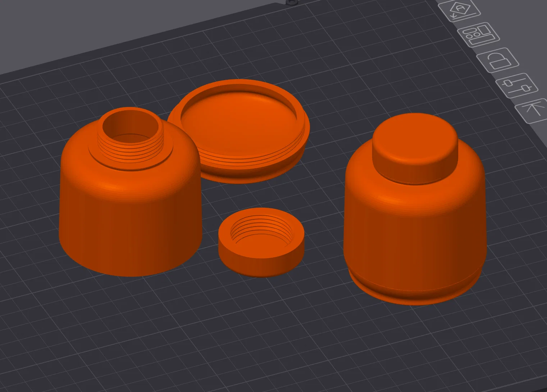The height and width of the screenshot is (392, 547).
Task: Select the open jar with threaded neck
Action: tap(130, 192)
